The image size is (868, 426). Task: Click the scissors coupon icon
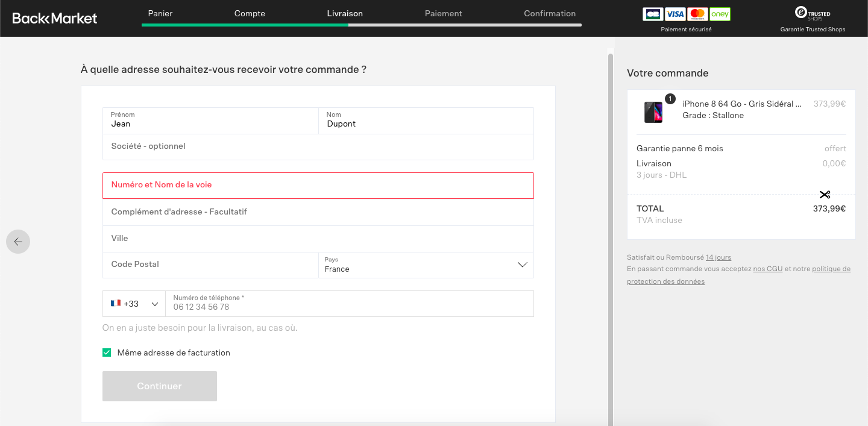(x=825, y=195)
